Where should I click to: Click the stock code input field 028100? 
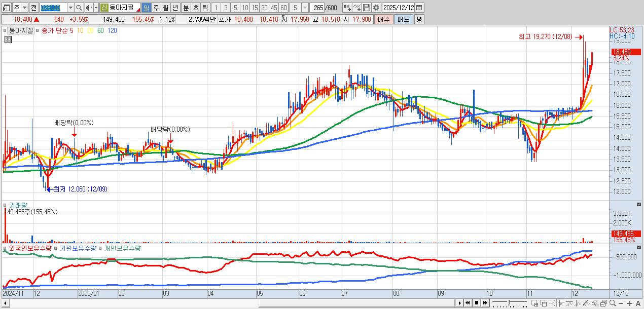(53, 8)
